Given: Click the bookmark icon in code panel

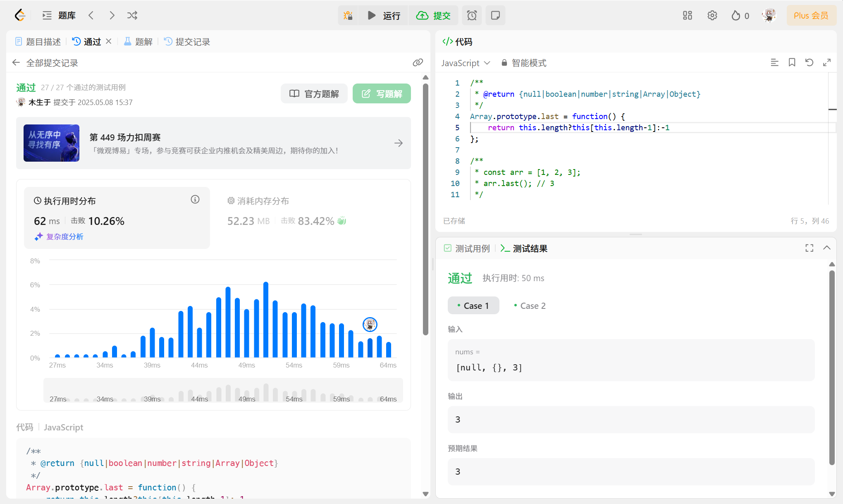Looking at the screenshot, I should pos(792,62).
